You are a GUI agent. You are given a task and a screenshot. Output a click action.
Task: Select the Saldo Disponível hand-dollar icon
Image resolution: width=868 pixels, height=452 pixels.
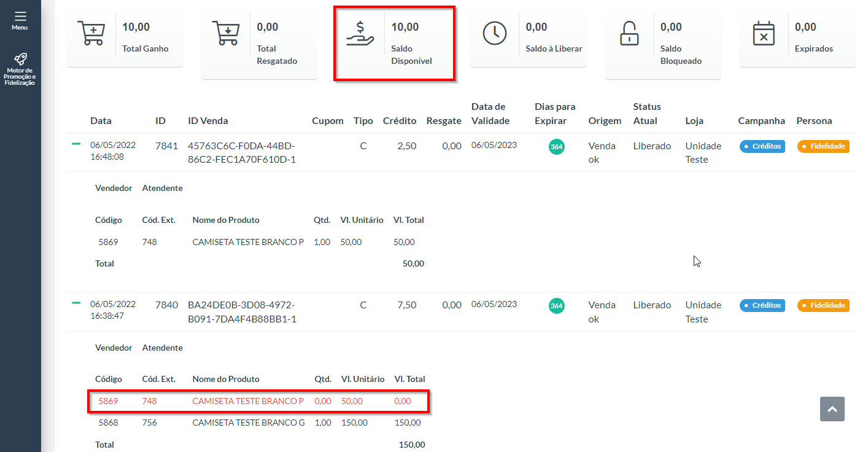coord(360,33)
